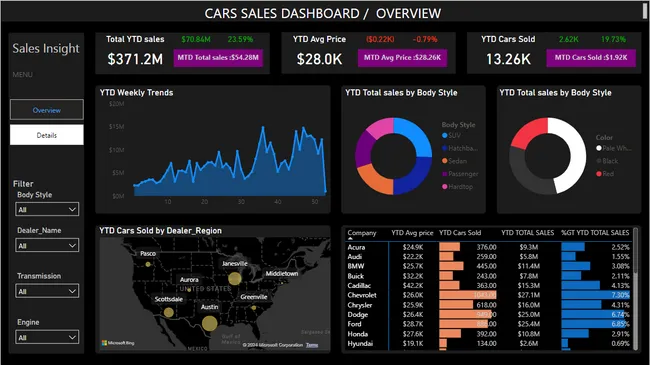Click the 23.59% sales growth figure
Image resolution: width=650 pixels, height=365 pixels.
click(x=240, y=39)
